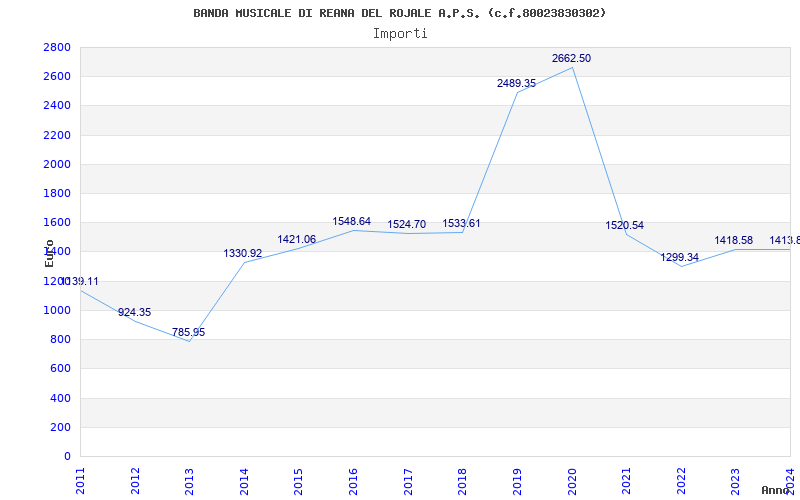Click the 2200 y-axis value
The width and height of the screenshot is (800, 500).
pyautogui.click(x=57, y=135)
